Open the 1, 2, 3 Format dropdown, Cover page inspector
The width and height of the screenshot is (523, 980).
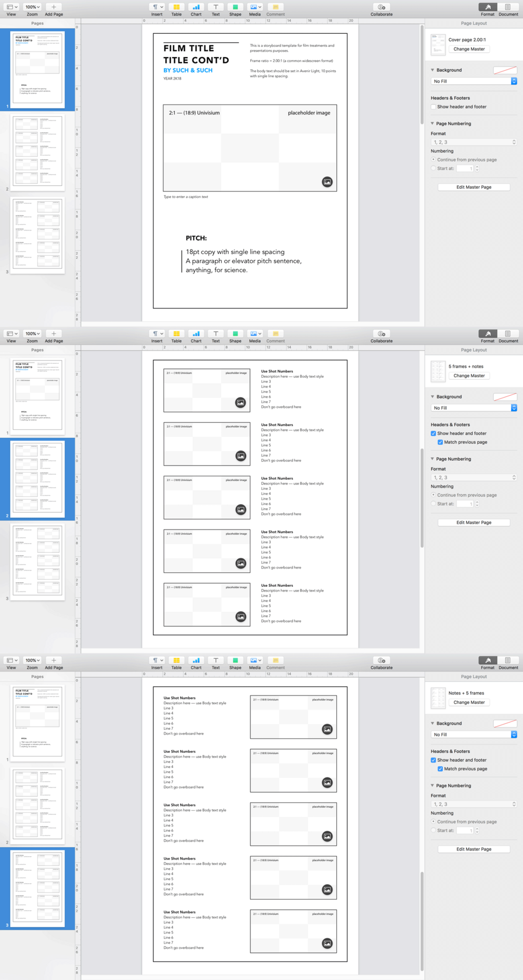click(x=474, y=142)
